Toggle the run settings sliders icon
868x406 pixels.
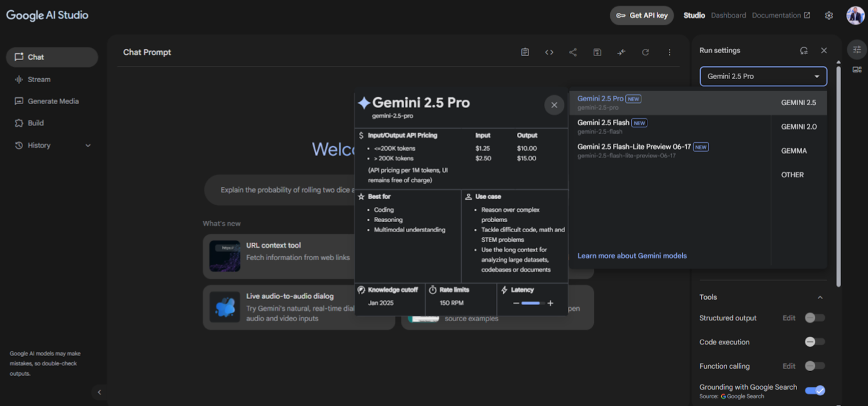pyautogui.click(x=857, y=49)
